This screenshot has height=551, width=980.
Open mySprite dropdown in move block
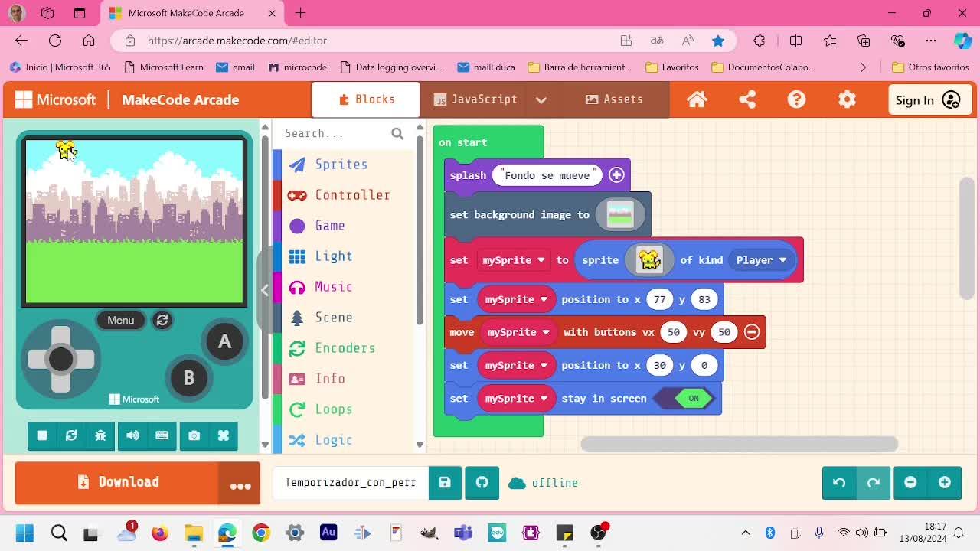518,332
